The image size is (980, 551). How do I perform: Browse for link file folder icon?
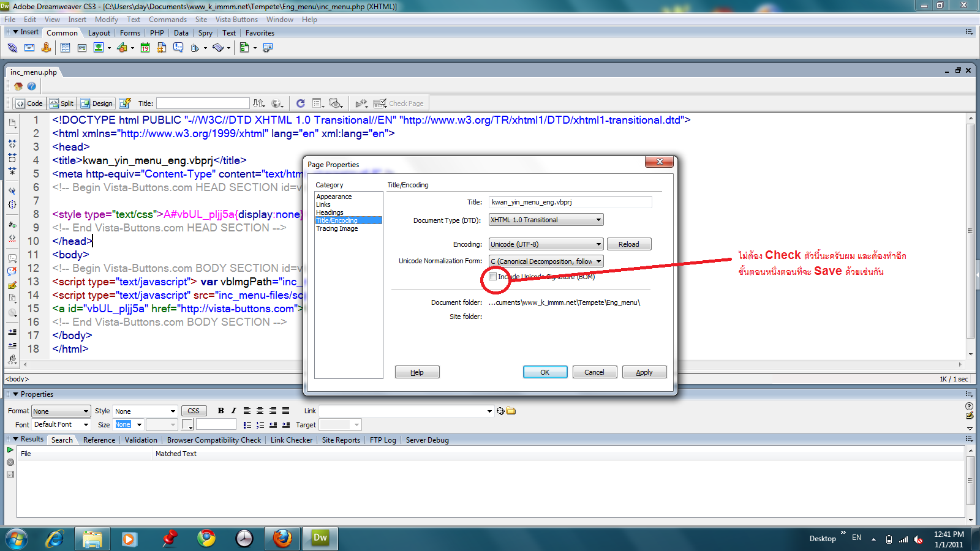click(x=511, y=411)
